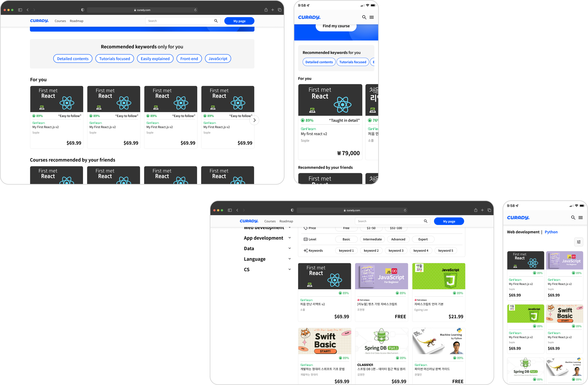Click the next arrow on For you carousel
Screen dimensions: 588x385
254,120
